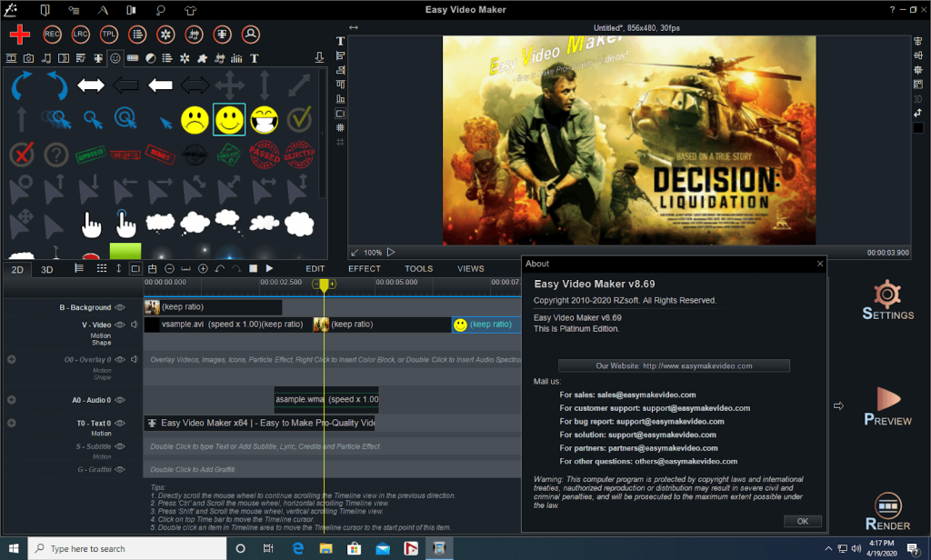
Task: Open the EFFECT menu
Action: (x=364, y=268)
